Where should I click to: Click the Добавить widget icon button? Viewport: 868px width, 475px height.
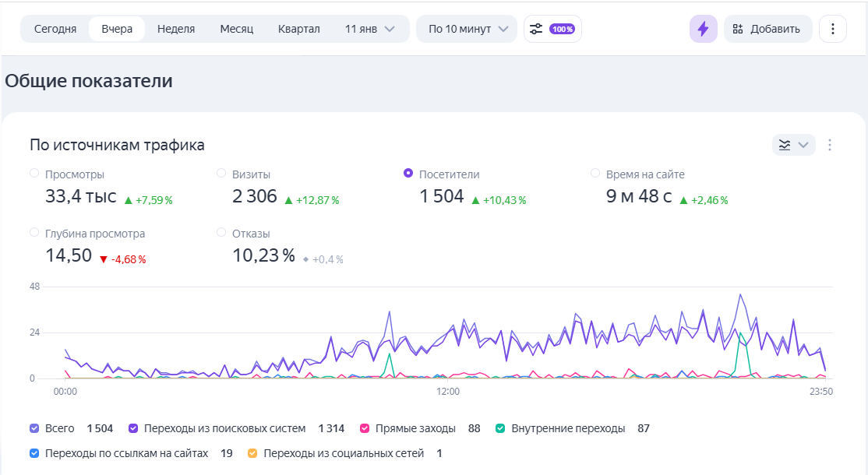coord(767,29)
